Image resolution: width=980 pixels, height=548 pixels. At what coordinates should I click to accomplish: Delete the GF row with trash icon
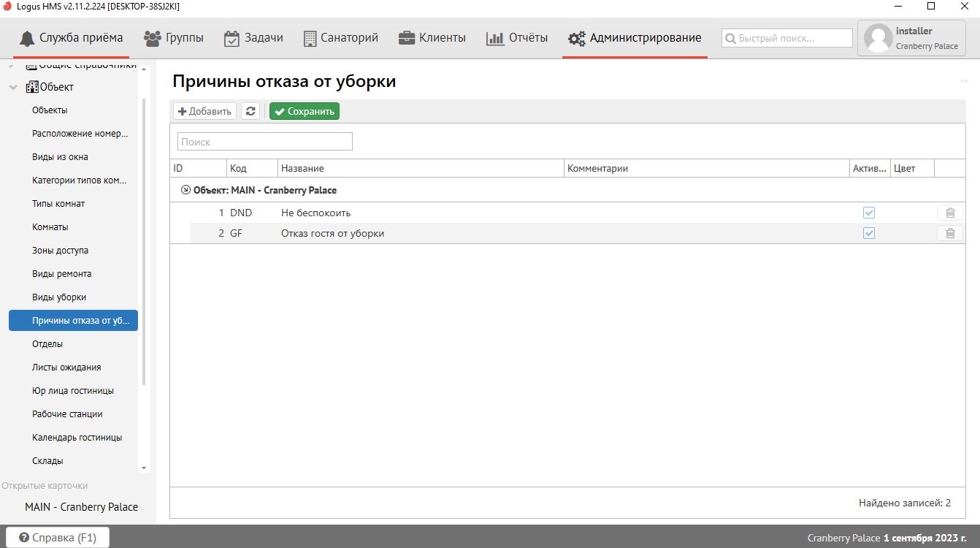[950, 233]
